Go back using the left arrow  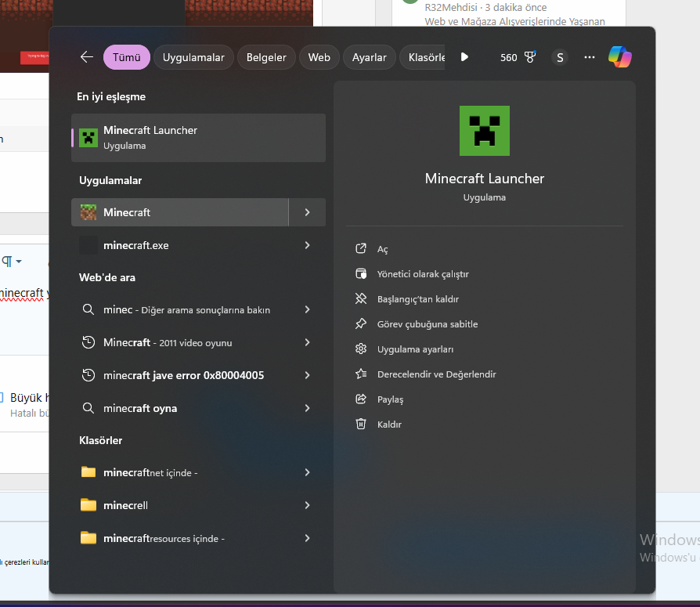point(87,57)
